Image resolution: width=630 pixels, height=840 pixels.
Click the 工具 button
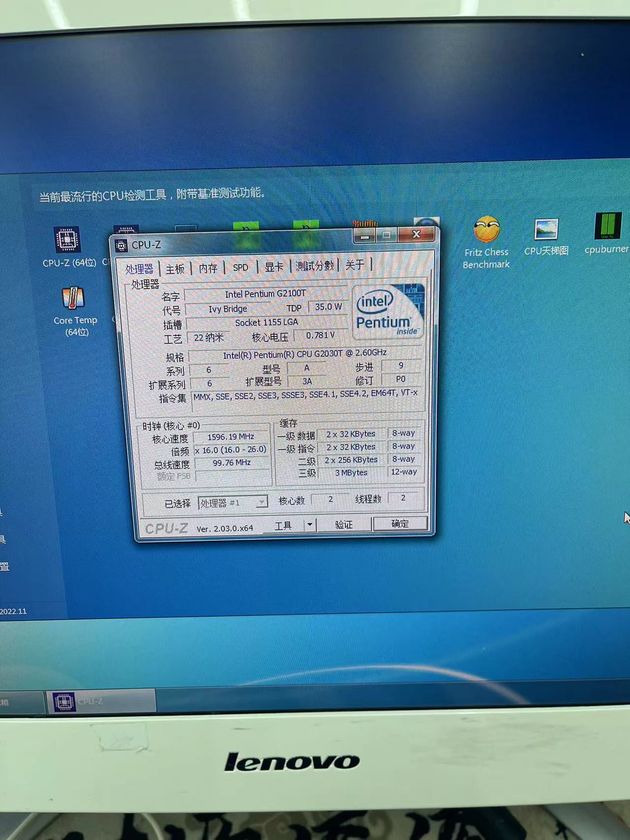point(283,526)
